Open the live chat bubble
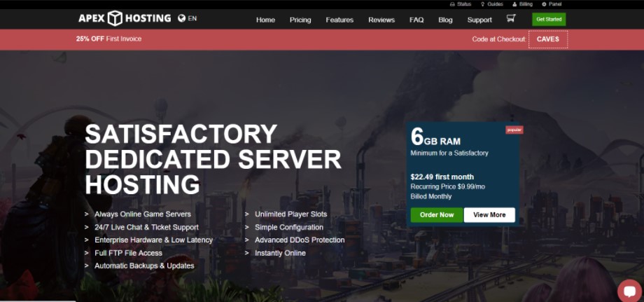This screenshot has height=302, width=644. [x=629, y=291]
